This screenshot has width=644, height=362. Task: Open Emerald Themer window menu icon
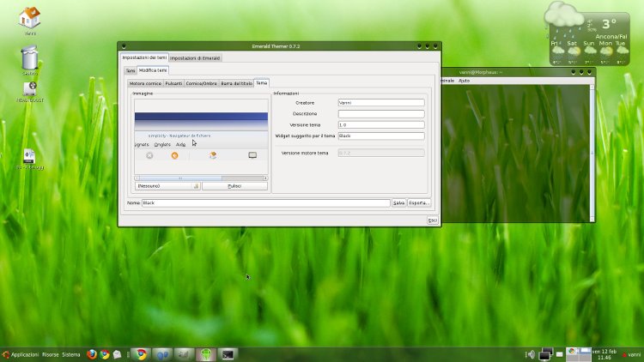[x=124, y=46]
